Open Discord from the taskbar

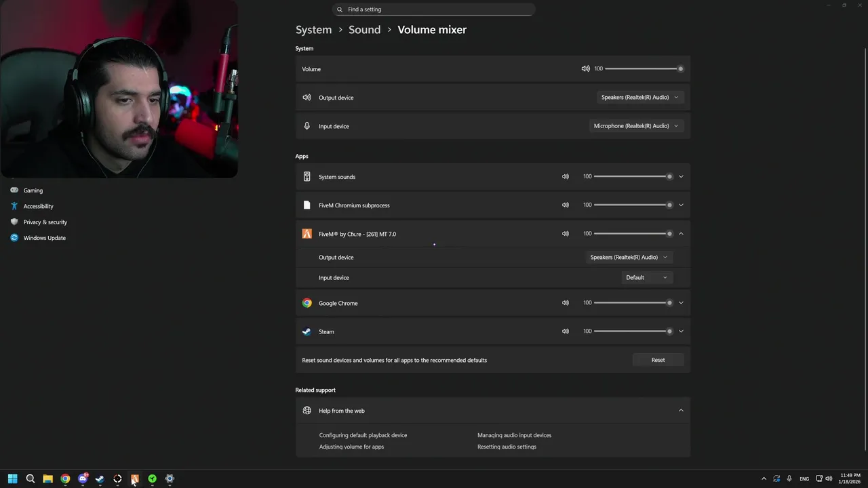[x=83, y=479]
